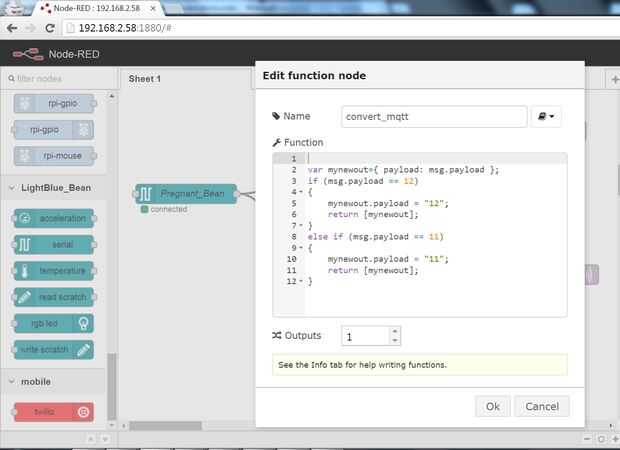Select the twilio node in palette
The height and width of the screenshot is (450, 620).
coord(53,412)
